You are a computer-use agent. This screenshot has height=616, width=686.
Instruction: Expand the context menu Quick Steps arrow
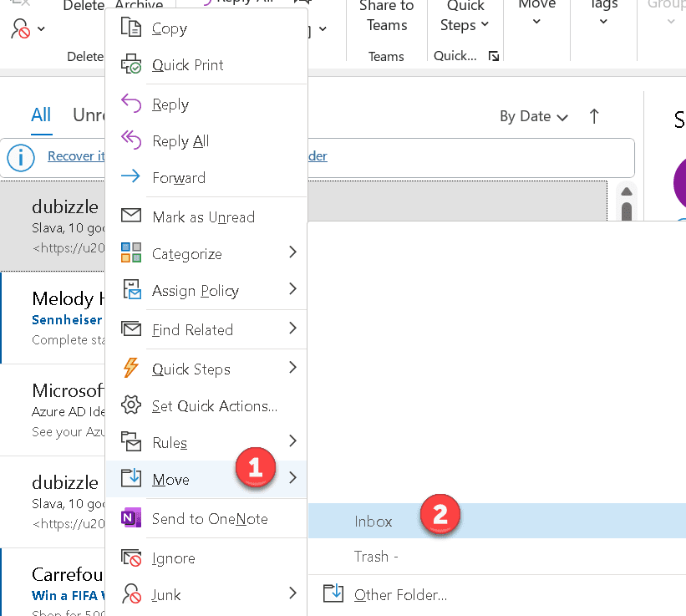click(x=292, y=368)
